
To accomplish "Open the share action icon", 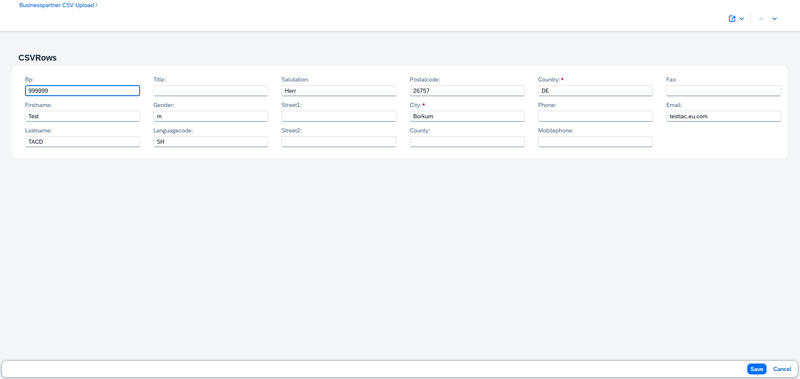I will (x=732, y=19).
